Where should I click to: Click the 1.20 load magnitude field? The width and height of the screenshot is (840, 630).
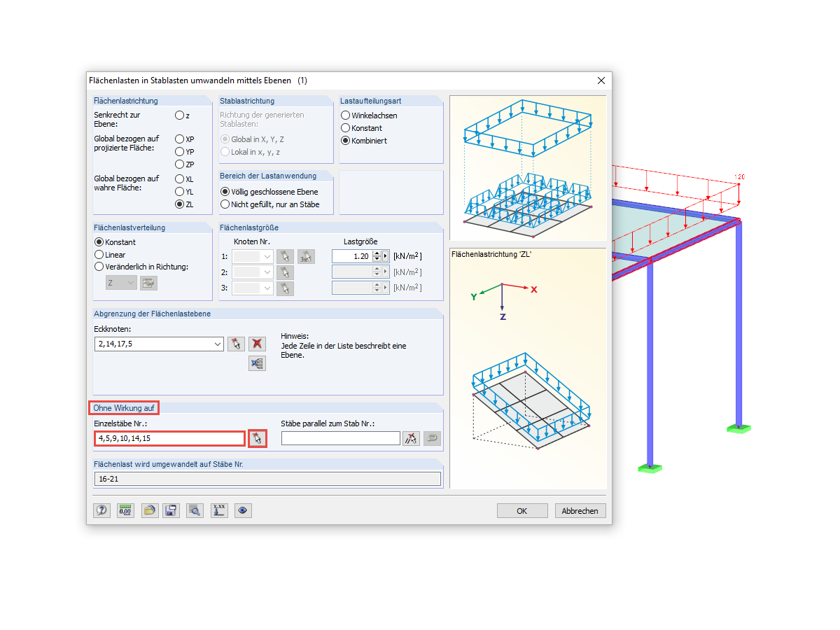352,256
